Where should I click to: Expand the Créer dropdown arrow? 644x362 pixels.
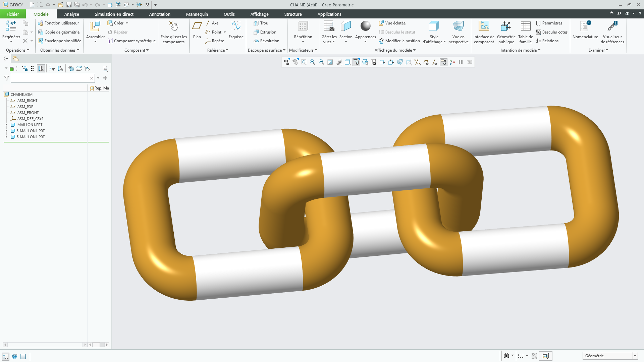coord(127,23)
